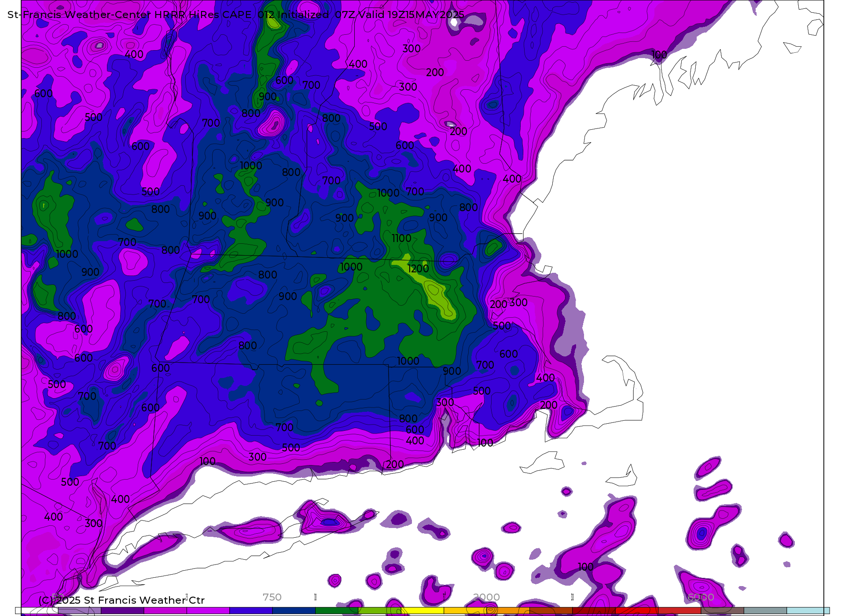845x616 pixels.
Task: Click the yellow swatch in the color legend
Action: pos(422,610)
